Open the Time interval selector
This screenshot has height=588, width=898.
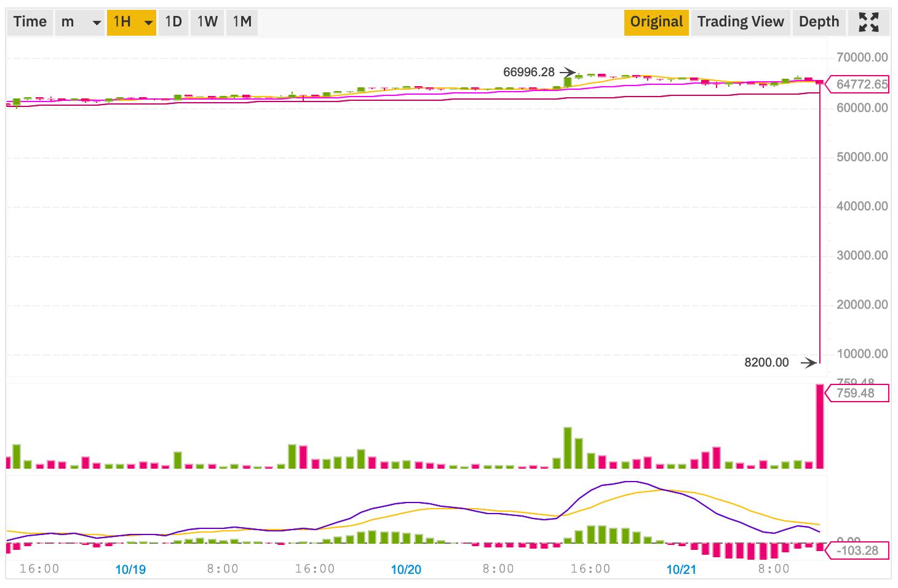pos(30,22)
